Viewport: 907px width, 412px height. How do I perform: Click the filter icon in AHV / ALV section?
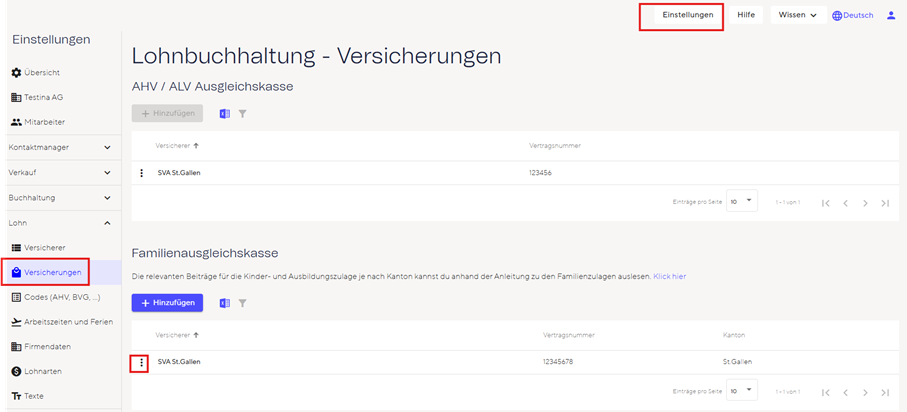point(242,114)
